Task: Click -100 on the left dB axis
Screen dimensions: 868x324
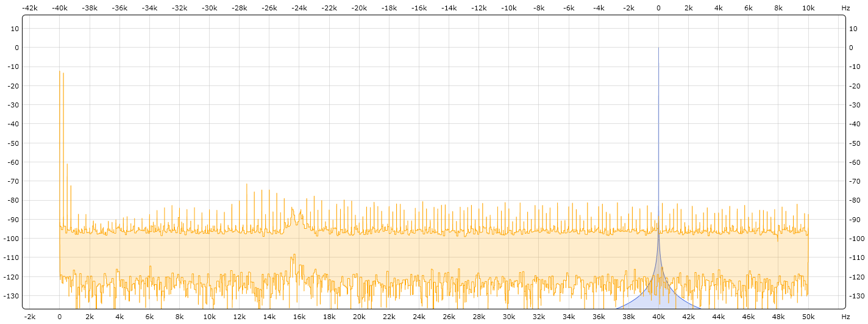Action: point(12,239)
